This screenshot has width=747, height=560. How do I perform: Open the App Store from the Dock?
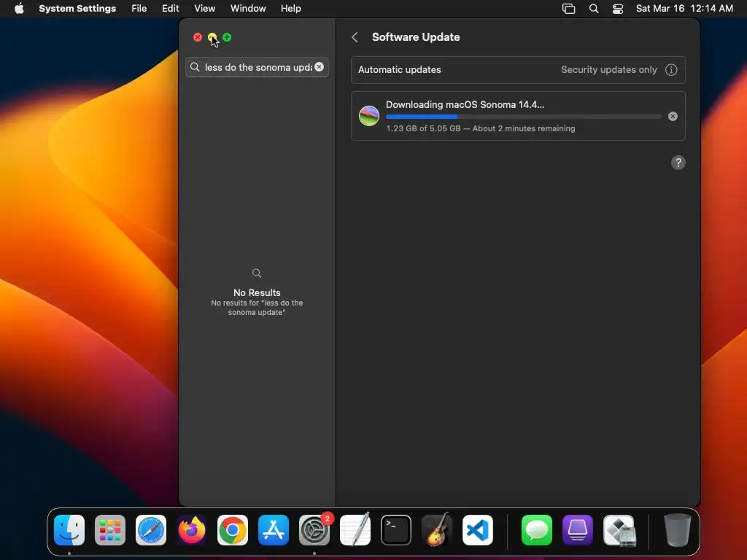pos(274,530)
